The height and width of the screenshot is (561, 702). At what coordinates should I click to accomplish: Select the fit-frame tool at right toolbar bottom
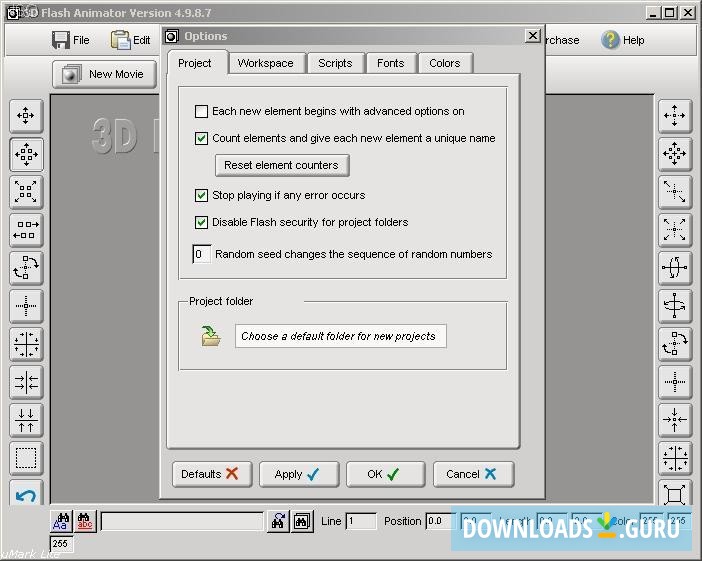coord(675,493)
